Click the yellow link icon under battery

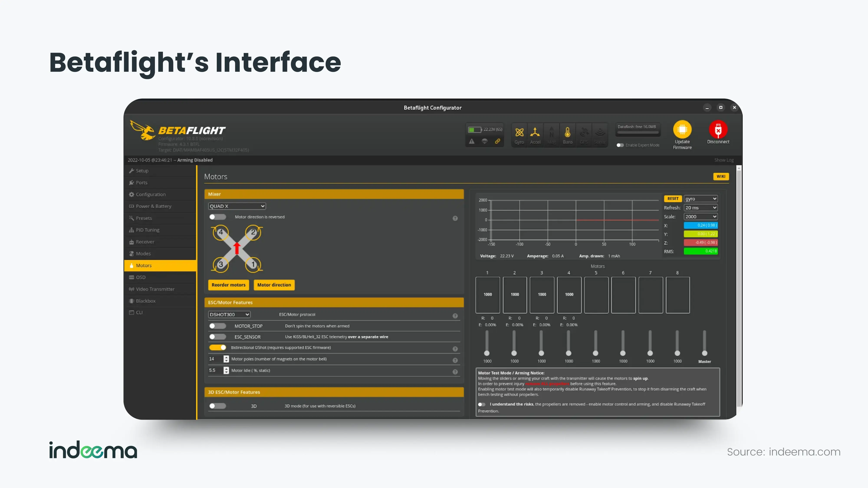[x=497, y=141]
